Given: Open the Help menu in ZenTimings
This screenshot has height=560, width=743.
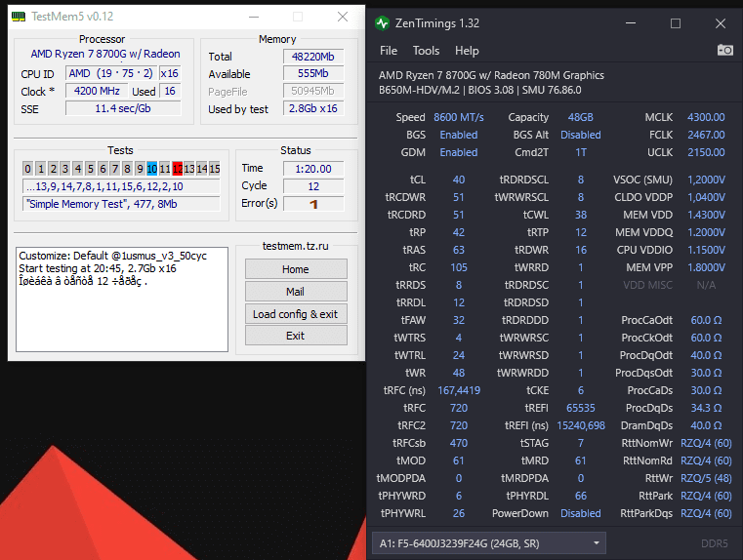Looking at the screenshot, I should click(467, 51).
